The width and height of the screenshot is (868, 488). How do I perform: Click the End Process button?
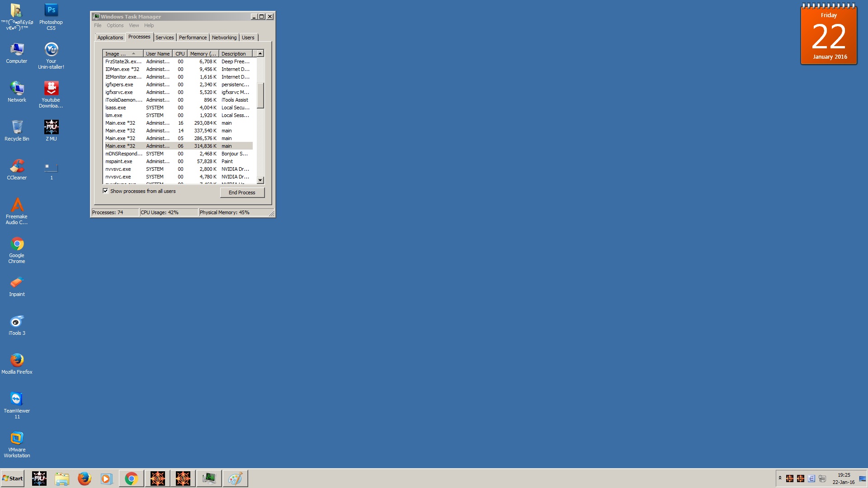click(x=242, y=192)
